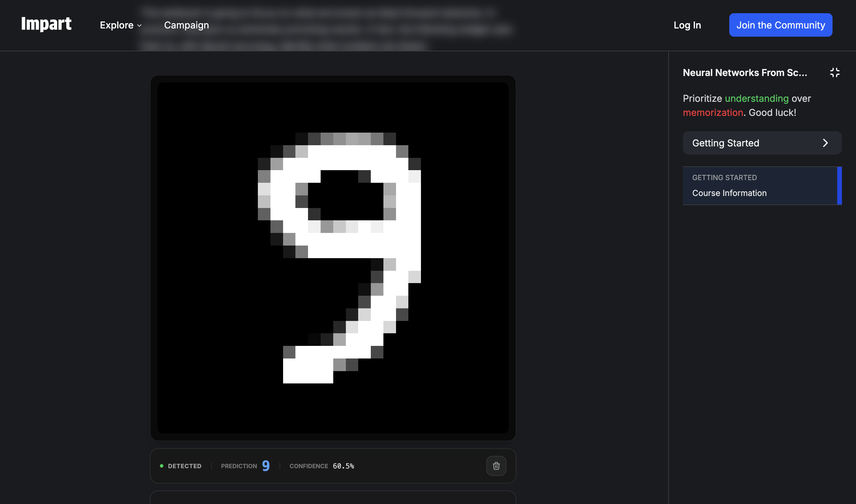Collapse the Neural Networks course panel
856x504 pixels.
835,72
